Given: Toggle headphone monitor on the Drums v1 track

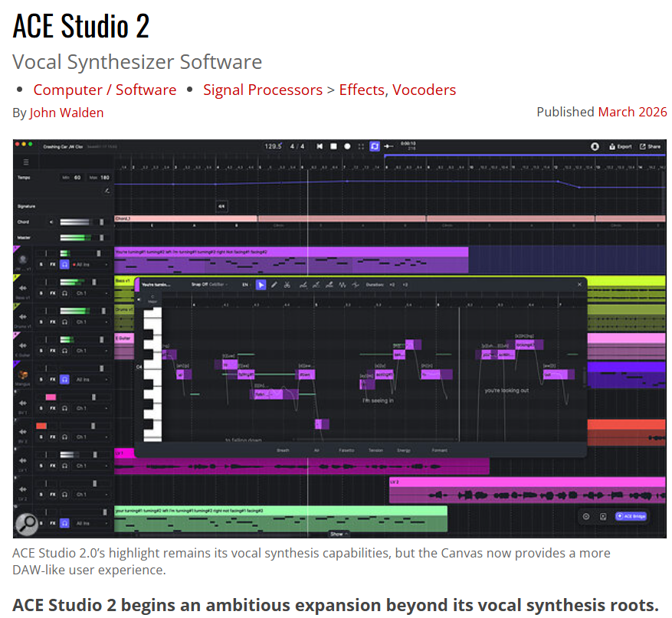Looking at the screenshot, I should tap(64, 322).
